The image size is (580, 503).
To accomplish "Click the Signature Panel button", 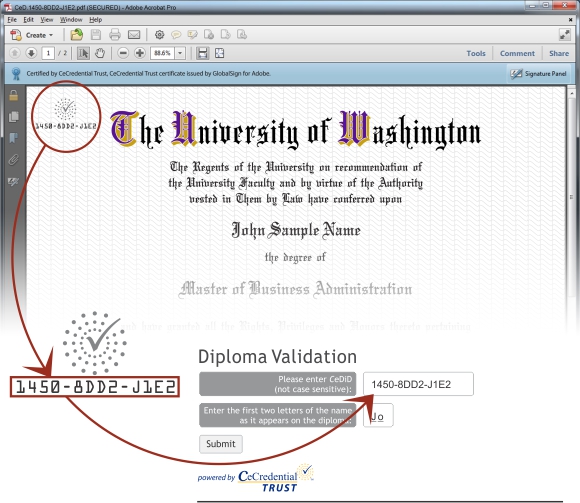I will click(x=539, y=74).
